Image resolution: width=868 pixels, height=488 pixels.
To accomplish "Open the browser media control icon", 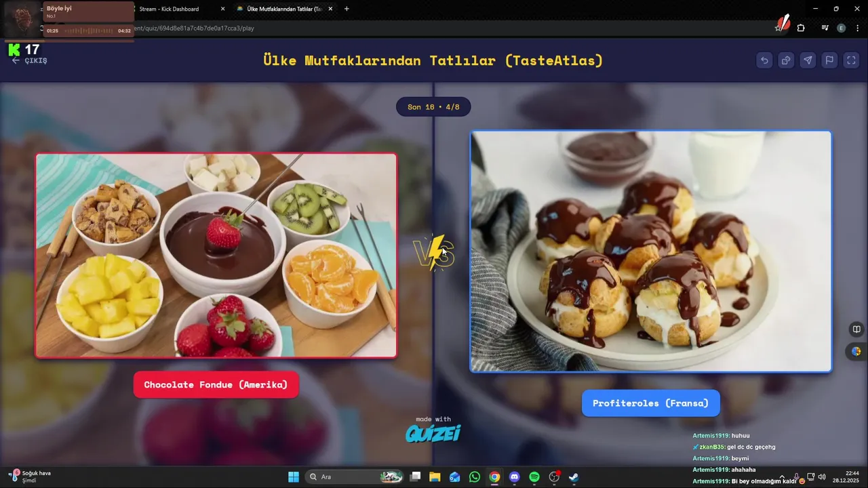I will coord(825,28).
